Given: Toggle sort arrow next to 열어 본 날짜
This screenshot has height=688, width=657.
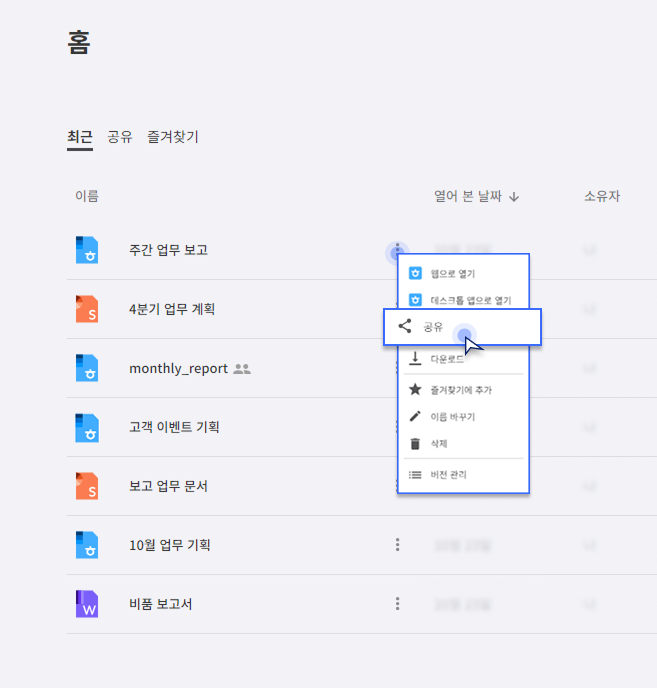Looking at the screenshot, I should tap(514, 197).
